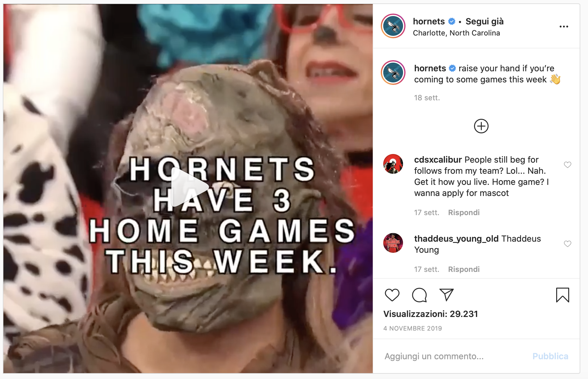Open the comment speech bubble icon
The height and width of the screenshot is (379, 588).
tap(419, 295)
